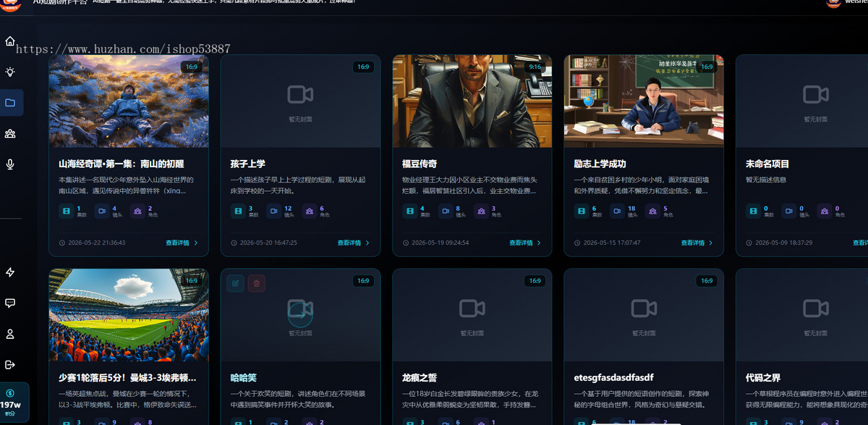Click the episodes film icon on 未命名项目 card

[753, 211]
